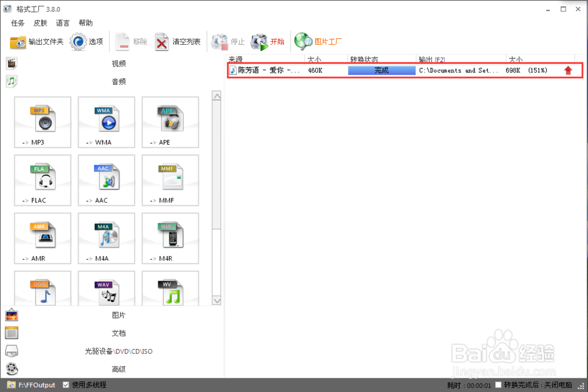Open the 帮助 help menu
The height and width of the screenshot is (392, 588).
pyautogui.click(x=85, y=23)
